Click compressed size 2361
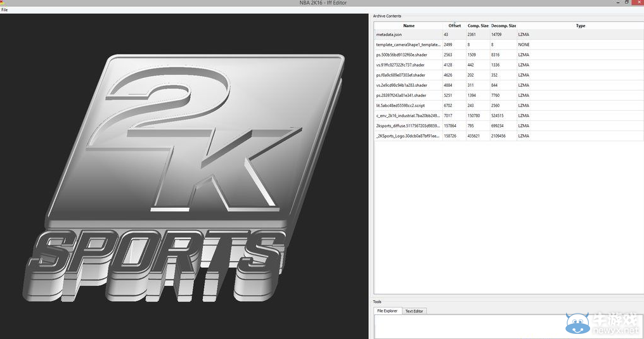Image resolution: width=644 pixels, height=339 pixels. pos(472,34)
